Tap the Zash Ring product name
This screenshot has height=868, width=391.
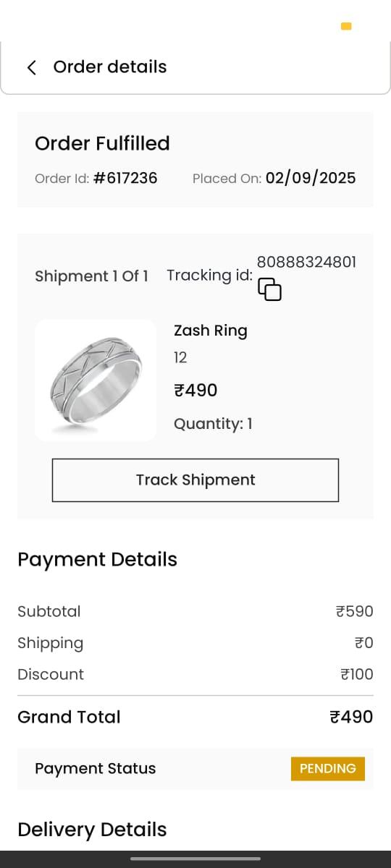coord(211,331)
